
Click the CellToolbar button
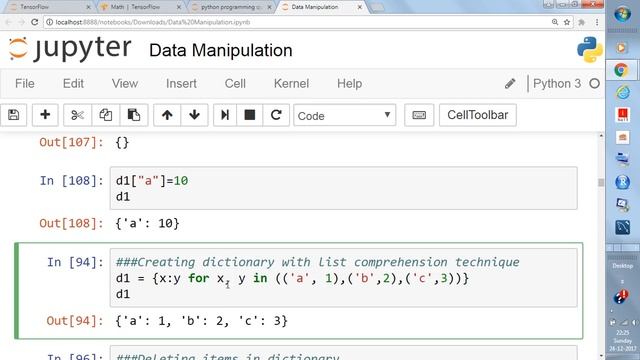478,115
